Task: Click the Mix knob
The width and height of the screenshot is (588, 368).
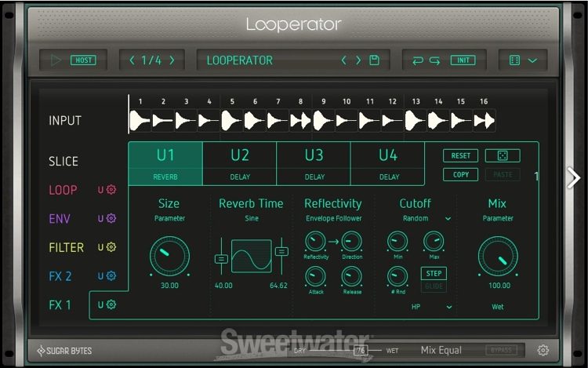Action: (498, 257)
